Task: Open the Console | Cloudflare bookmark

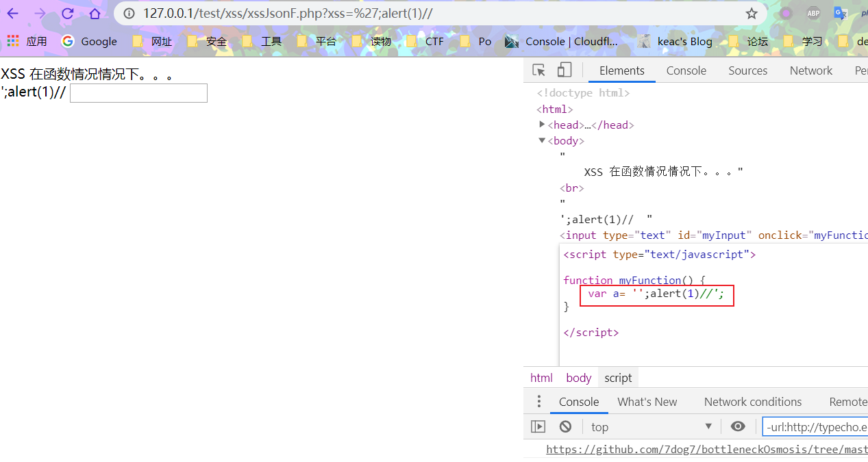Action: click(561, 42)
